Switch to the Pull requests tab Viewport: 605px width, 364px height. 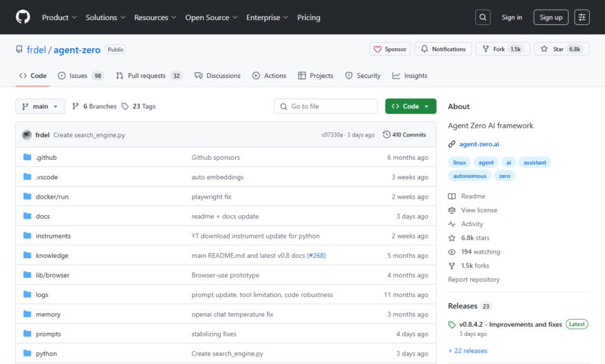click(x=149, y=76)
